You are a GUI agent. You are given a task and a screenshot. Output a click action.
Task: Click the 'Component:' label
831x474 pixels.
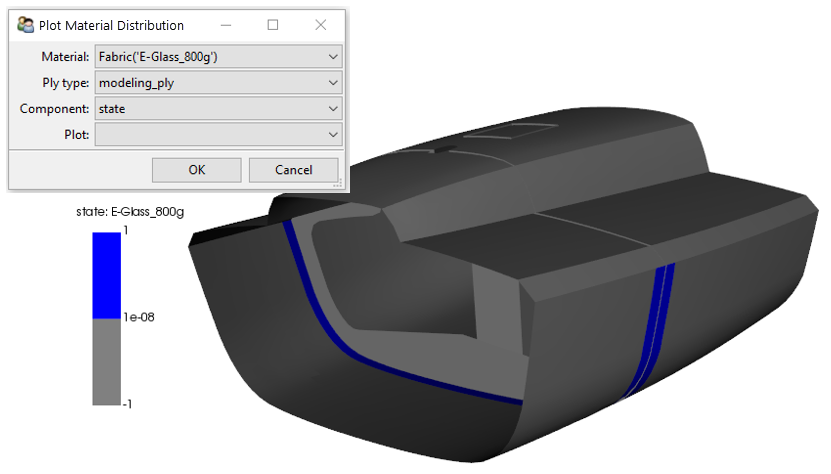click(x=54, y=109)
